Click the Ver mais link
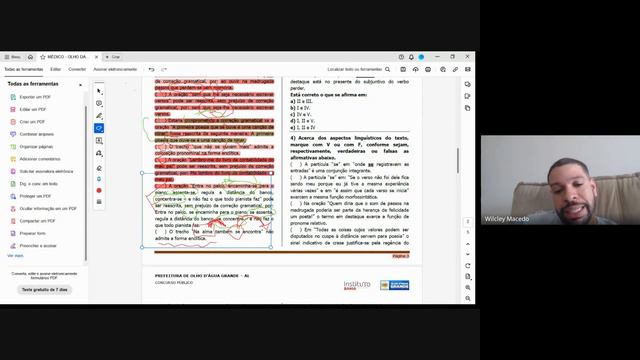 (16, 256)
